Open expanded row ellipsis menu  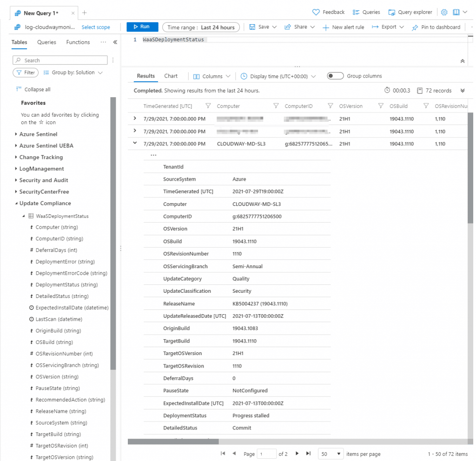coord(153,155)
